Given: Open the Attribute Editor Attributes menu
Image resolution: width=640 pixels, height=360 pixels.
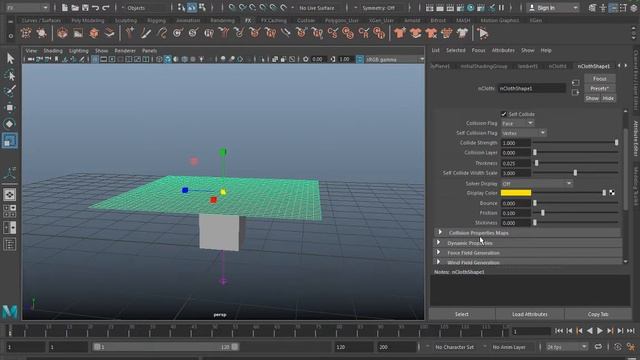Looking at the screenshot, I should 503,51.
